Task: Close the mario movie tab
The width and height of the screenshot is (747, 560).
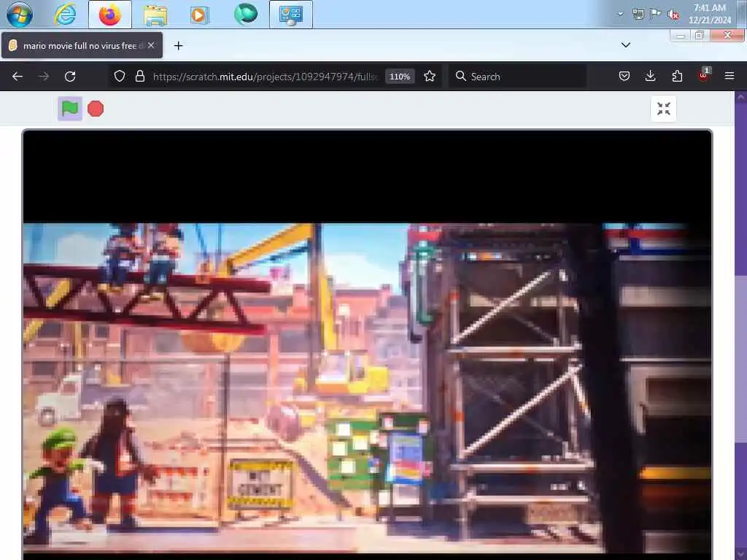Action: point(151,45)
